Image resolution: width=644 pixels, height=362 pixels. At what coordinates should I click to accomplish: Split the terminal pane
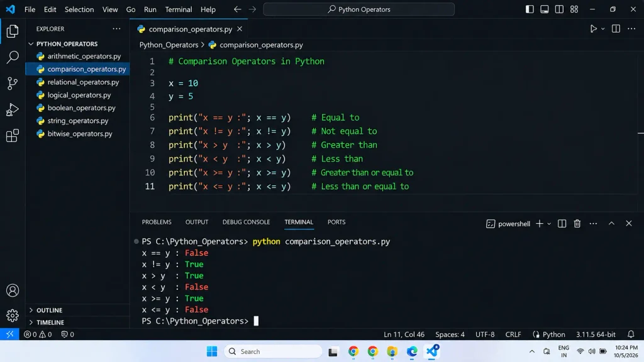[562, 224]
